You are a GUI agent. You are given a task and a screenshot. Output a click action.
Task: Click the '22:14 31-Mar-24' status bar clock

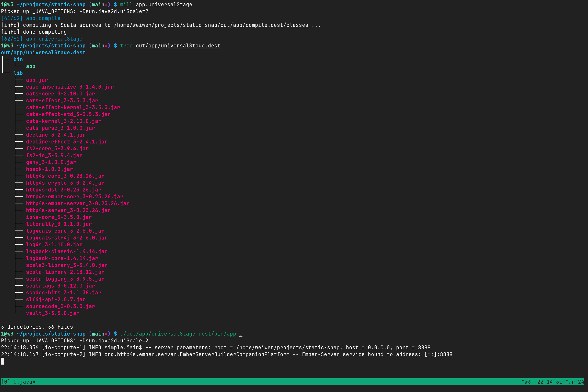point(561,382)
